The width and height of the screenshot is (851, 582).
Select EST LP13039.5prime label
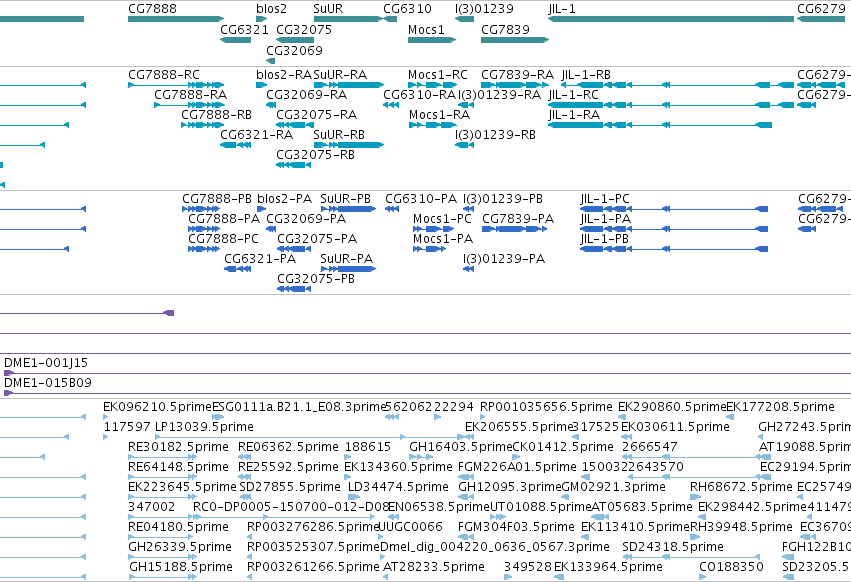click(x=204, y=427)
